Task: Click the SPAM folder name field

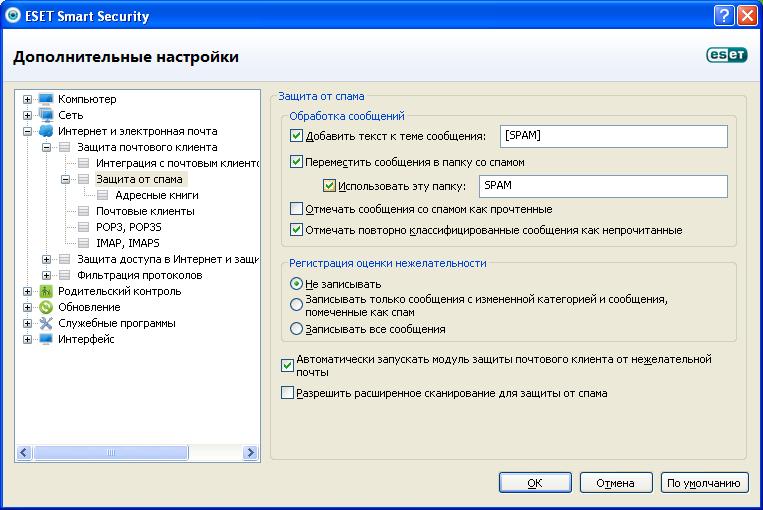Action: pyautogui.click(x=603, y=186)
